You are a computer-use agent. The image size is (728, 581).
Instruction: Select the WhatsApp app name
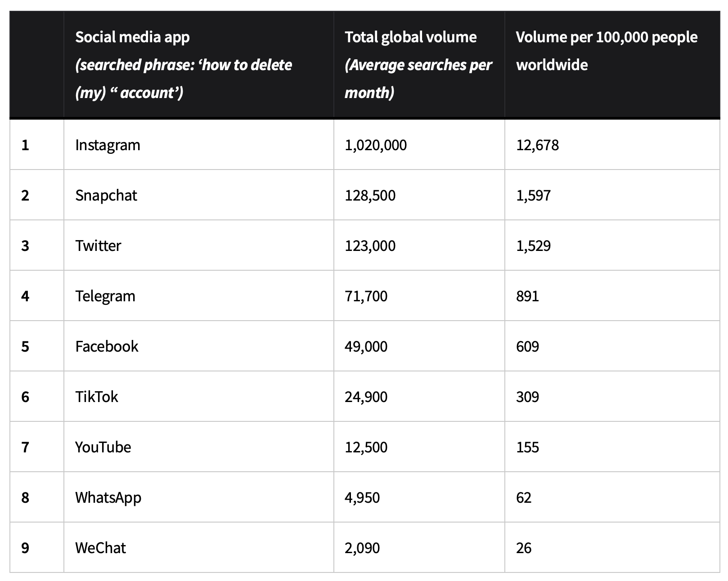click(108, 497)
